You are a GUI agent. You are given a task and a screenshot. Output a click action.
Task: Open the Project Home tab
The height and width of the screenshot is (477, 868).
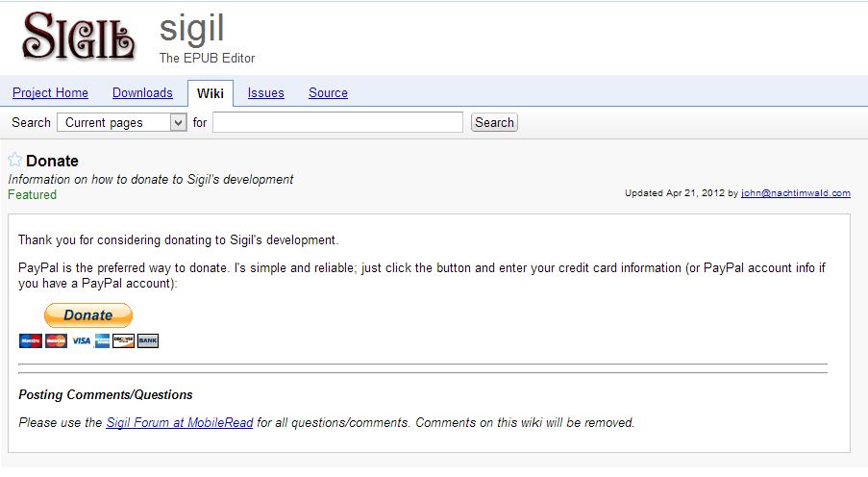click(50, 93)
